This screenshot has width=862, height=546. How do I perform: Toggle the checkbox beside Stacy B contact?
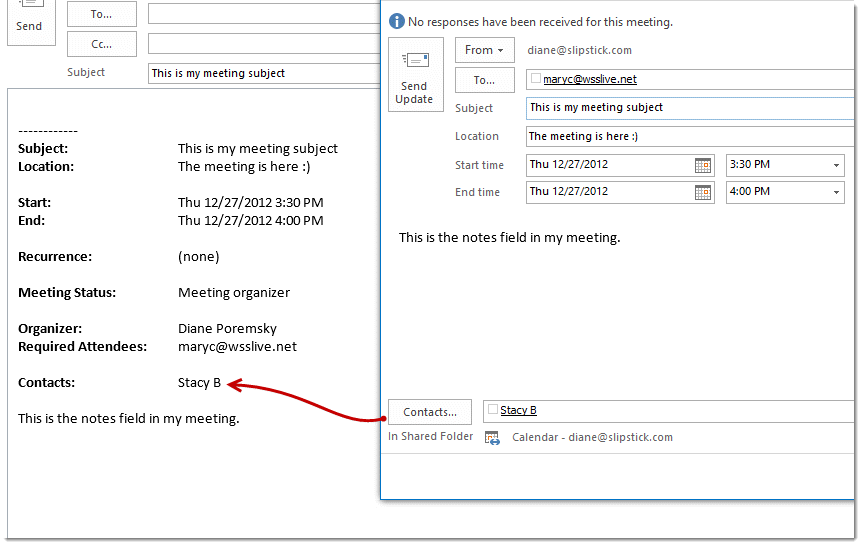(x=492, y=410)
